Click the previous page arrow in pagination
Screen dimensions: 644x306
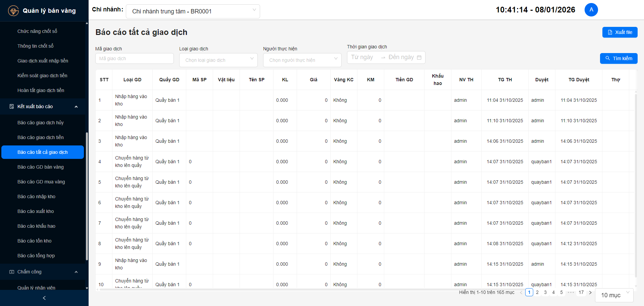(x=521, y=293)
